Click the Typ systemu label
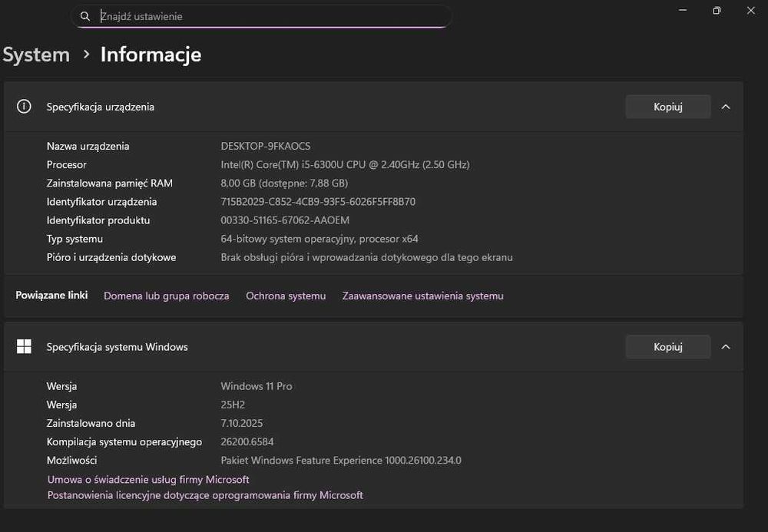Viewport: 768px width, 532px height. (74, 239)
